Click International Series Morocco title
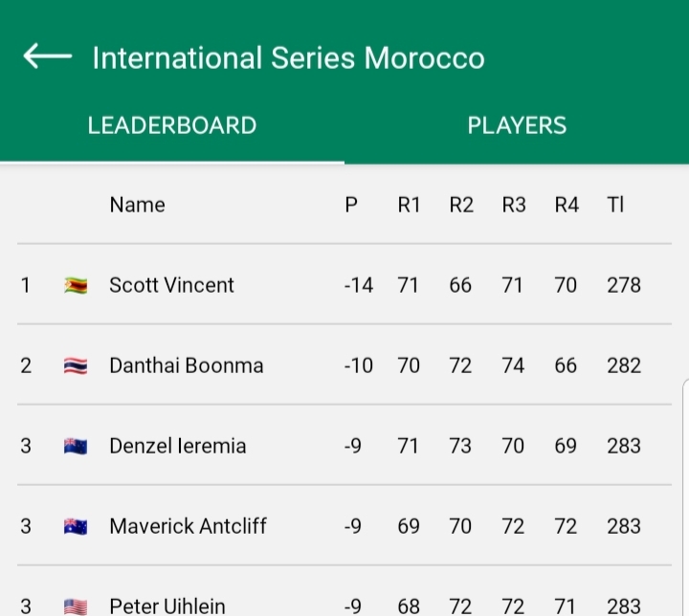689x616 pixels. point(288,58)
